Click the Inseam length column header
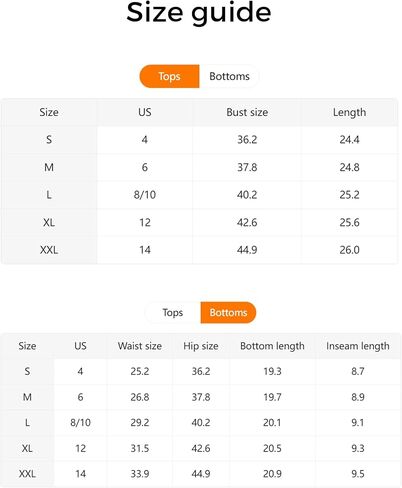The image size is (402, 488). pyautogui.click(x=358, y=346)
